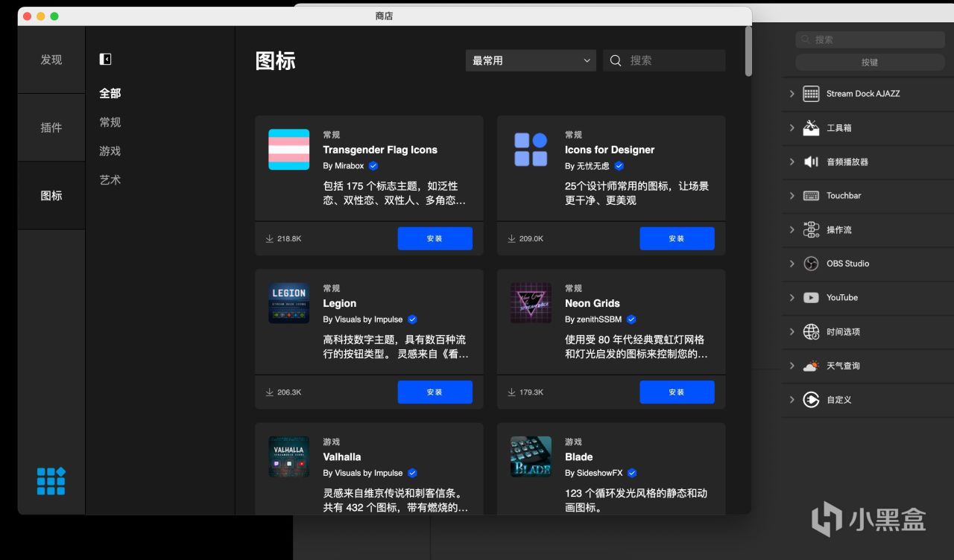Screen dimensions: 954x560
Task: Click the Stream Dock AJAZZ keyboard icon
Action: pos(811,94)
